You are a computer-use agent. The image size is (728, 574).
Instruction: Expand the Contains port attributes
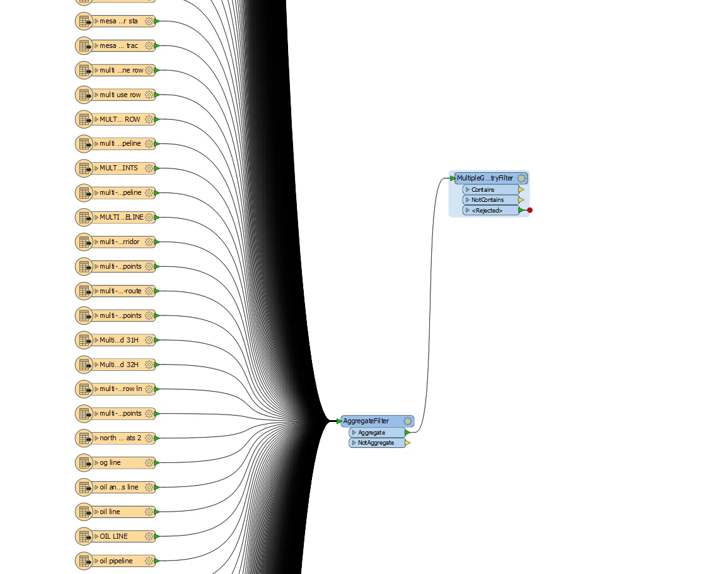click(468, 190)
